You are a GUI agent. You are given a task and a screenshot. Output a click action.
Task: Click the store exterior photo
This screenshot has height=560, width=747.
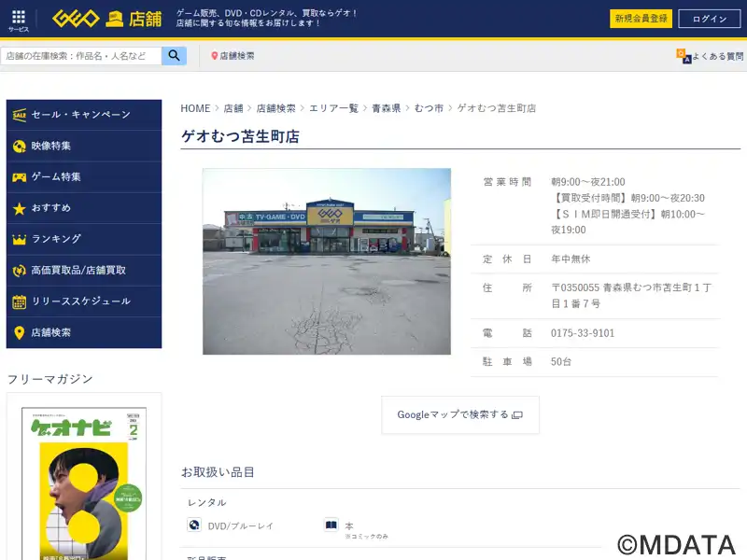tap(327, 261)
